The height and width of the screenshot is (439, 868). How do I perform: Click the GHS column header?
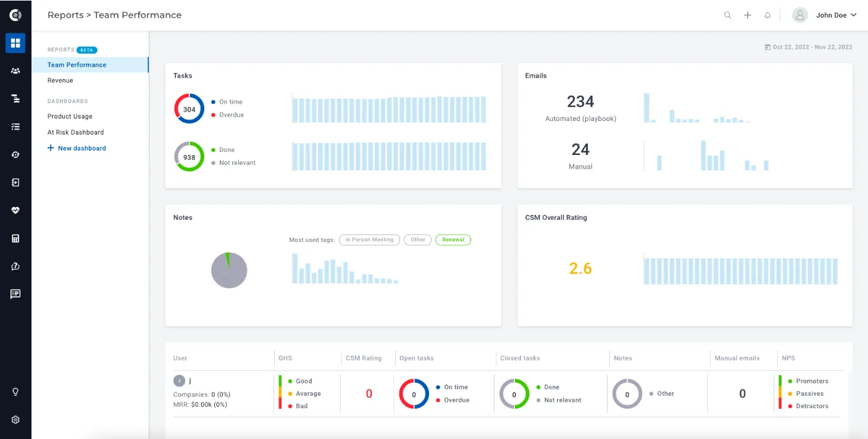click(285, 358)
